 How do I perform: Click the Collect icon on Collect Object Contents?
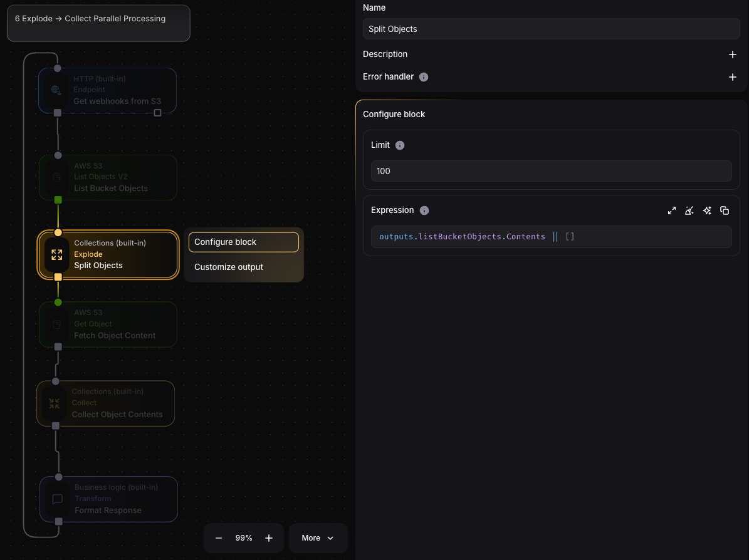tap(55, 403)
